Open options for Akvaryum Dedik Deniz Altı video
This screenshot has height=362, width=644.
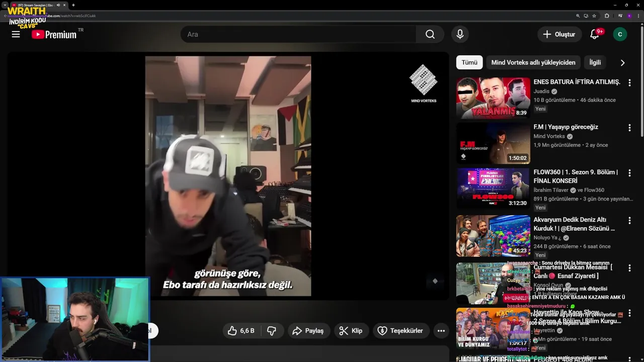click(629, 220)
